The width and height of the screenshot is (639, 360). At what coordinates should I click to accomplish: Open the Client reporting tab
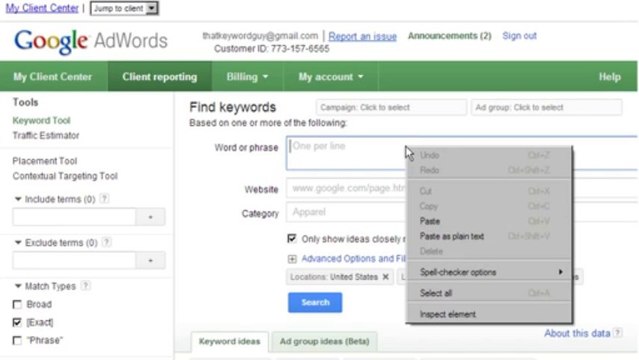point(160,77)
